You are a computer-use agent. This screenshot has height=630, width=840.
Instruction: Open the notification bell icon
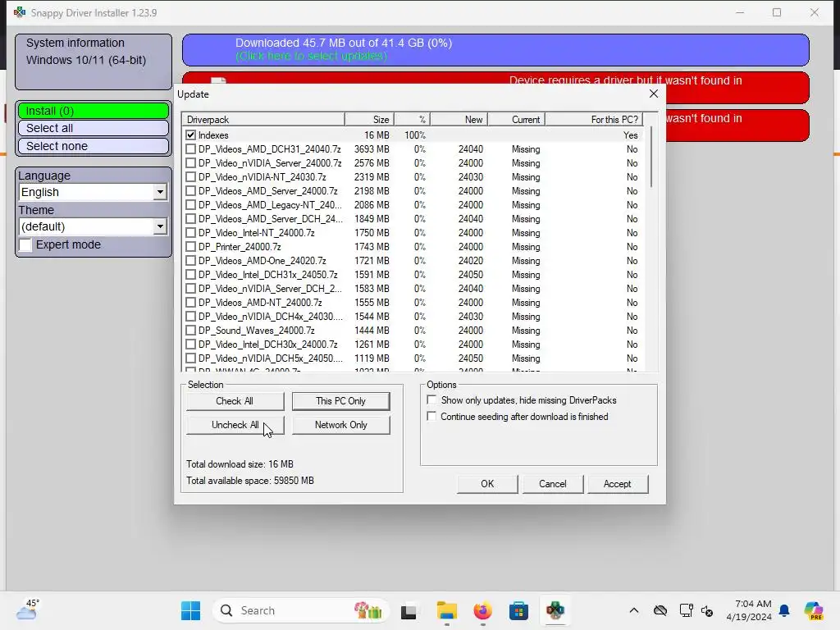[784, 610]
